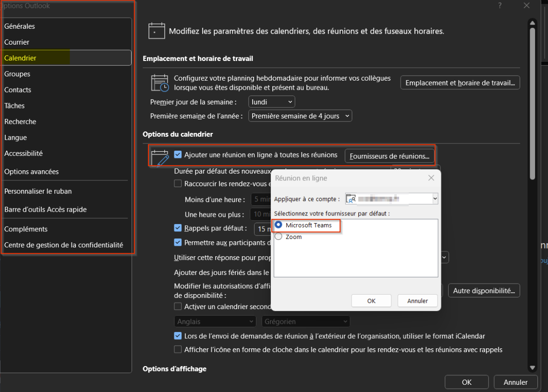Open the Accessibilité options category

coord(66,153)
